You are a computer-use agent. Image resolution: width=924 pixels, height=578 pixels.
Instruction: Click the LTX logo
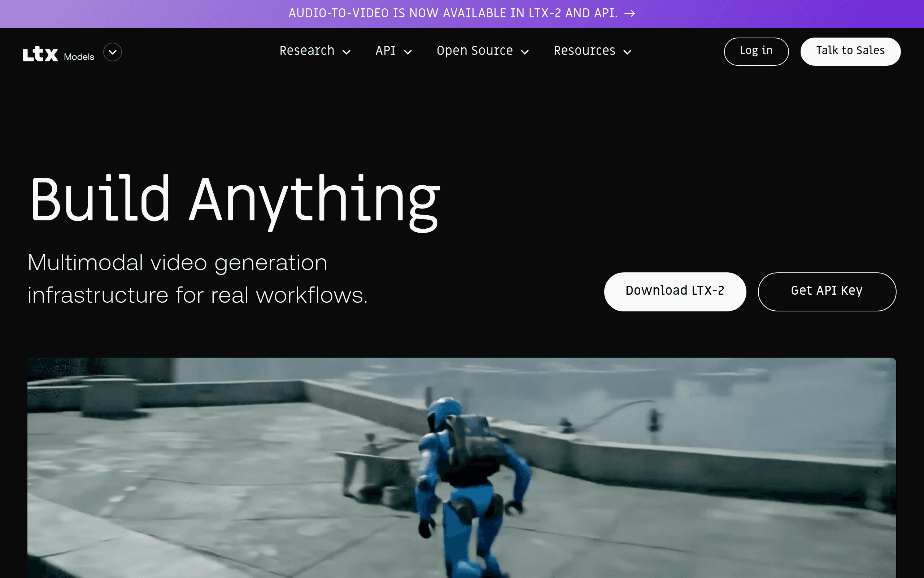pos(40,54)
